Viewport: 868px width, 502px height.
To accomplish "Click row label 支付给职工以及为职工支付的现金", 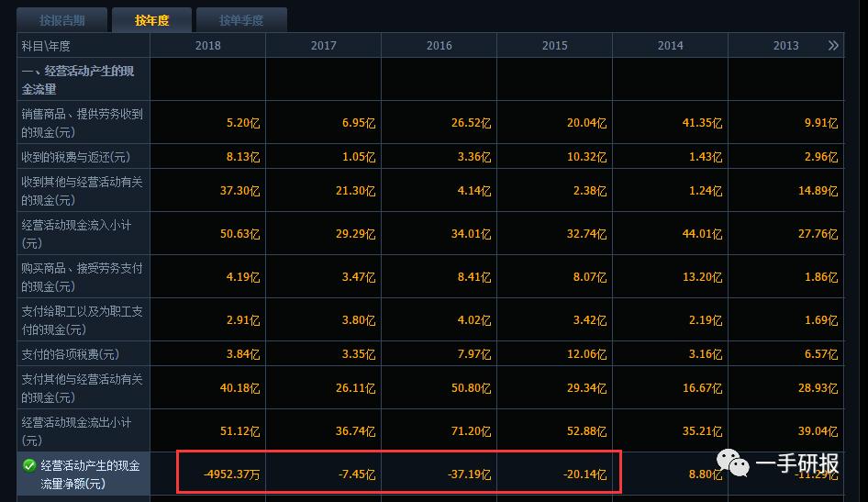I will click(83, 320).
